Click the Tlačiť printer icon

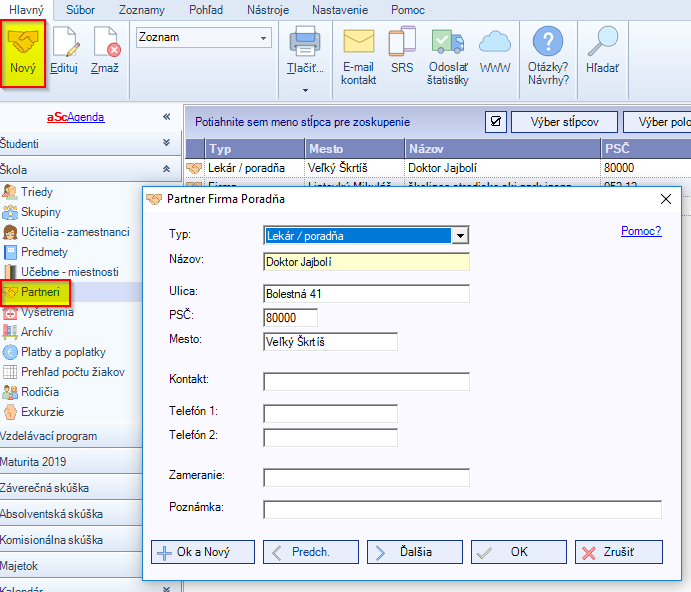pos(305,41)
